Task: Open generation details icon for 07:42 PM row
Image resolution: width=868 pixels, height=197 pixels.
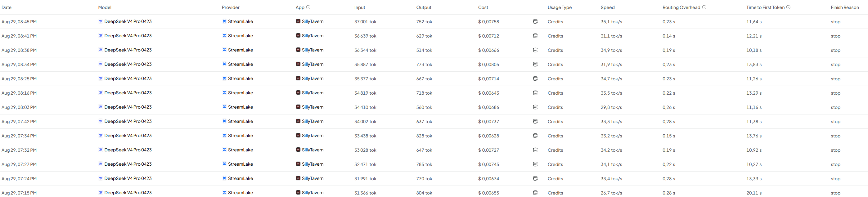Action: tap(535, 122)
